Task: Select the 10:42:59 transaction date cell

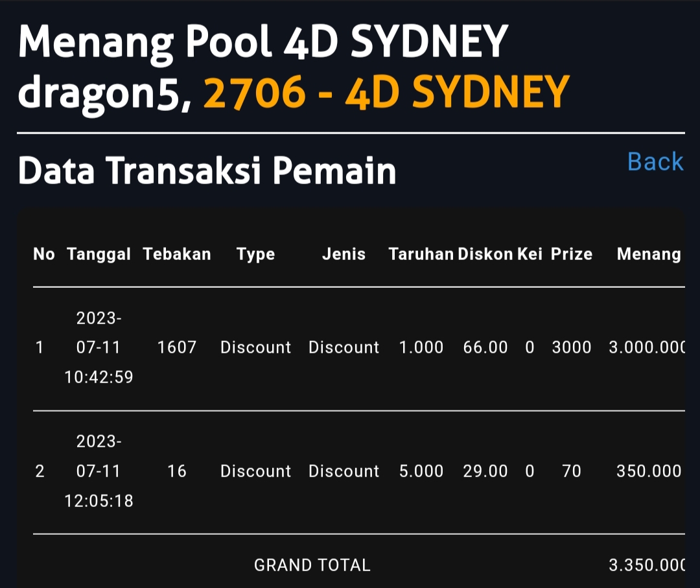Action: tap(99, 347)
